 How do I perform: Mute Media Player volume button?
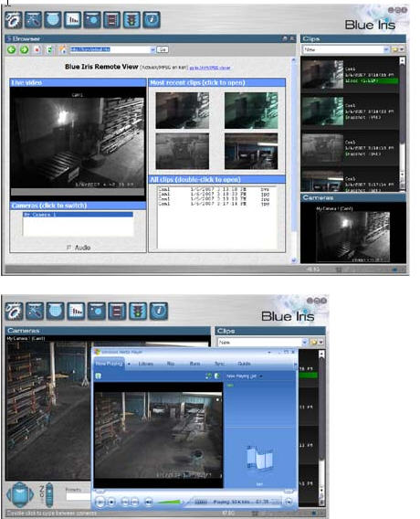(149, 503)
